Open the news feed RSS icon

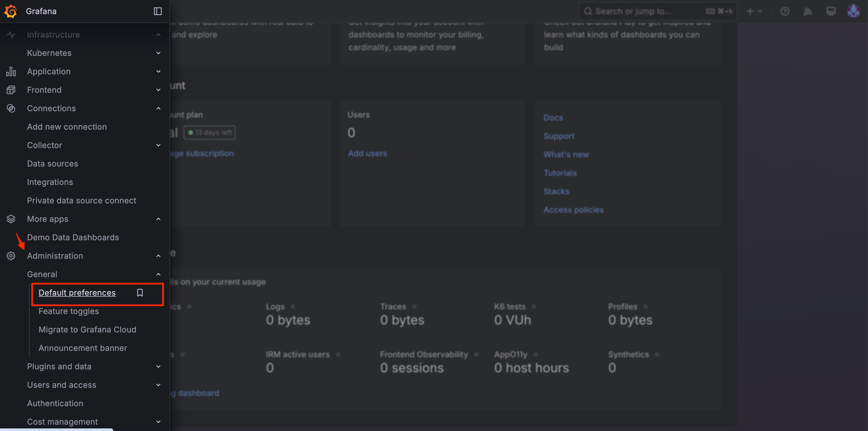coord(808,12)
